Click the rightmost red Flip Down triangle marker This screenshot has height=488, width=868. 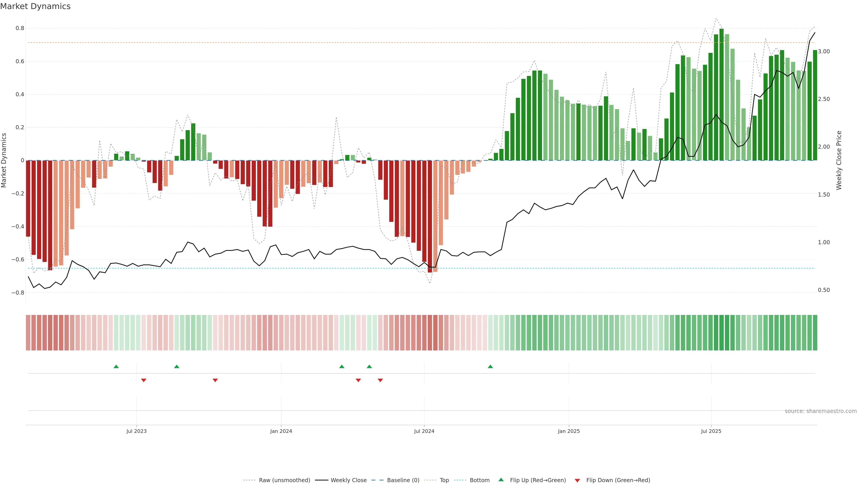[380, 380]
